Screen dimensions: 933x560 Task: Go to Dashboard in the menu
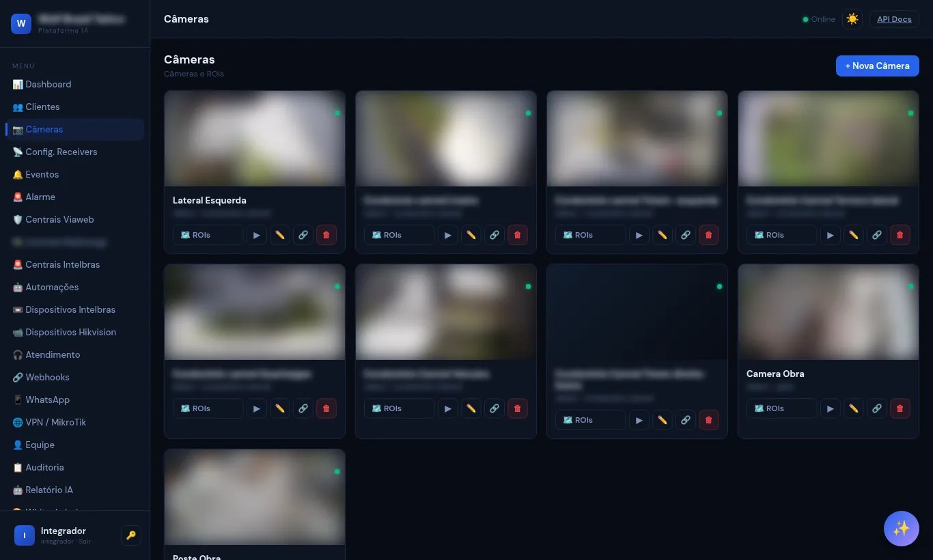coord(74,84)
